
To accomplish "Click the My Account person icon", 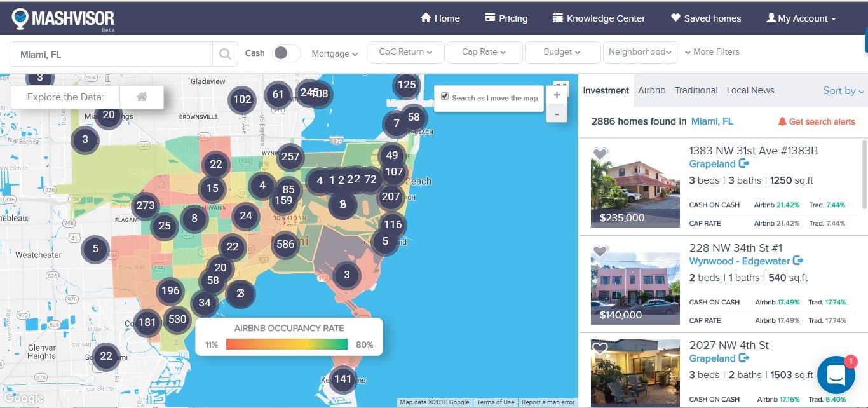I will tap(771, 18).
